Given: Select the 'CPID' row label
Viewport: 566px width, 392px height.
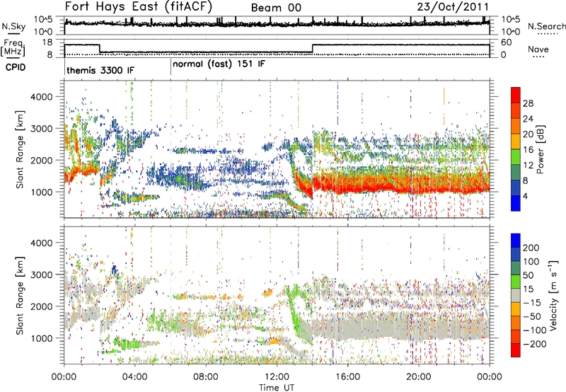Looking at the screenshot, I should click(16, 67).
